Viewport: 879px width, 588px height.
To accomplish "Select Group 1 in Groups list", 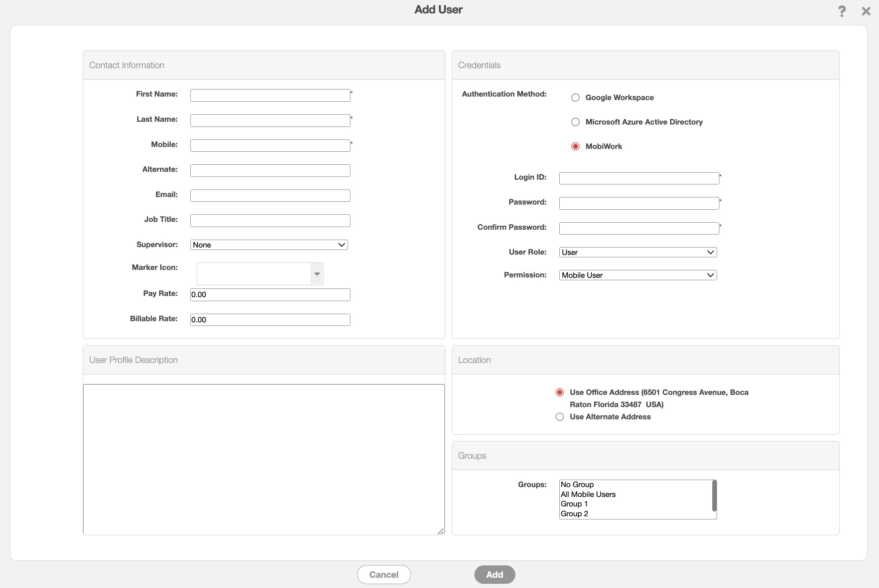I will point(574,504).
